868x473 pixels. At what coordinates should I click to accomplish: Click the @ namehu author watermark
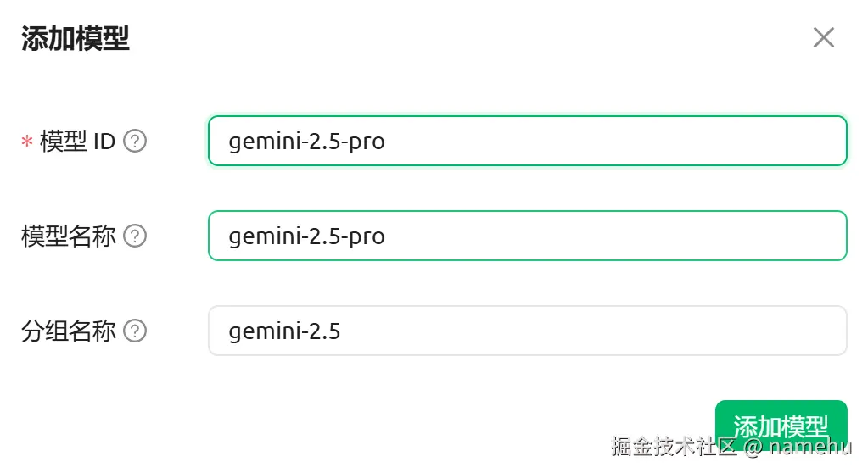coord(798,447)
